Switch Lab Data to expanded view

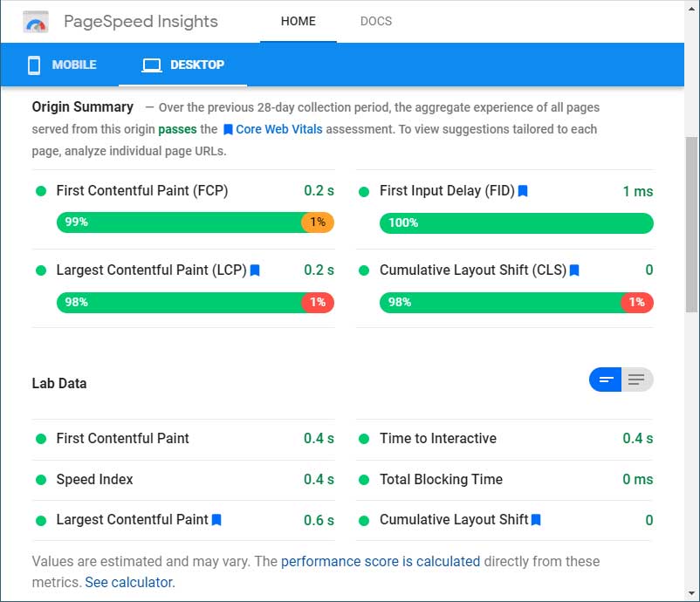637,380
